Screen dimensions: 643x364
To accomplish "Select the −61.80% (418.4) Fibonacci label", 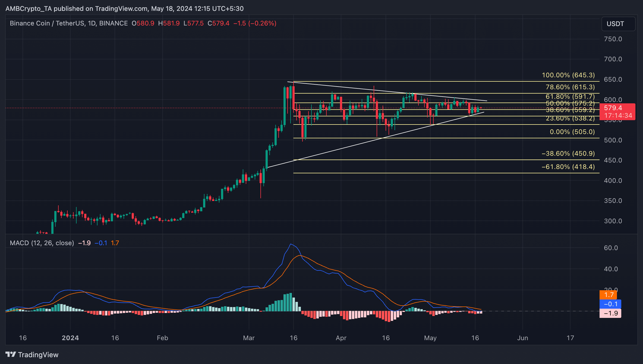I will click(568, 167).
